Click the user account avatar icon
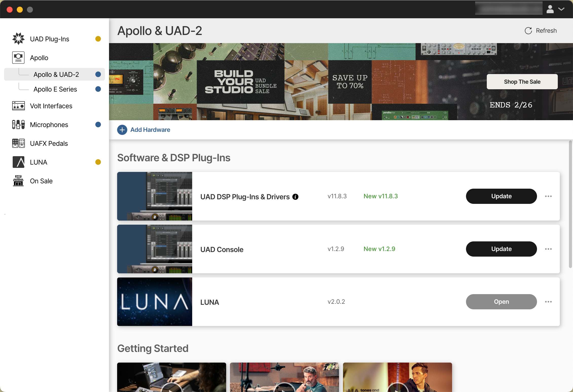Image resolution: width=573 pixels, height=392 pixels. (550, 9)
